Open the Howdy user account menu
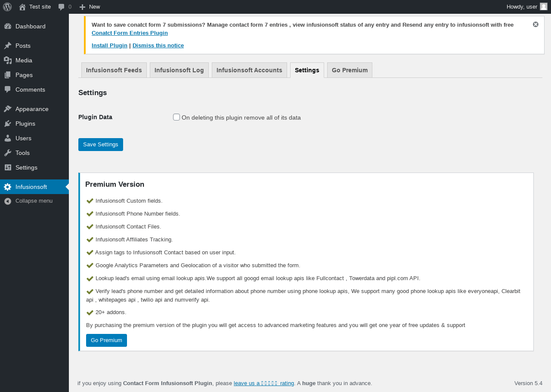551x392 pixels. click(x=526, y=7)
